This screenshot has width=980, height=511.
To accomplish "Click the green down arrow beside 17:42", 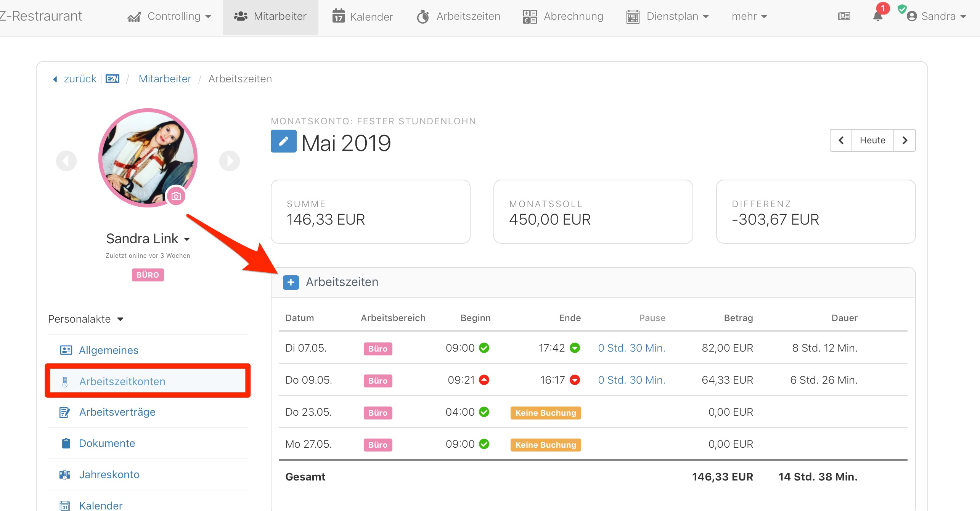I will 575,348.
